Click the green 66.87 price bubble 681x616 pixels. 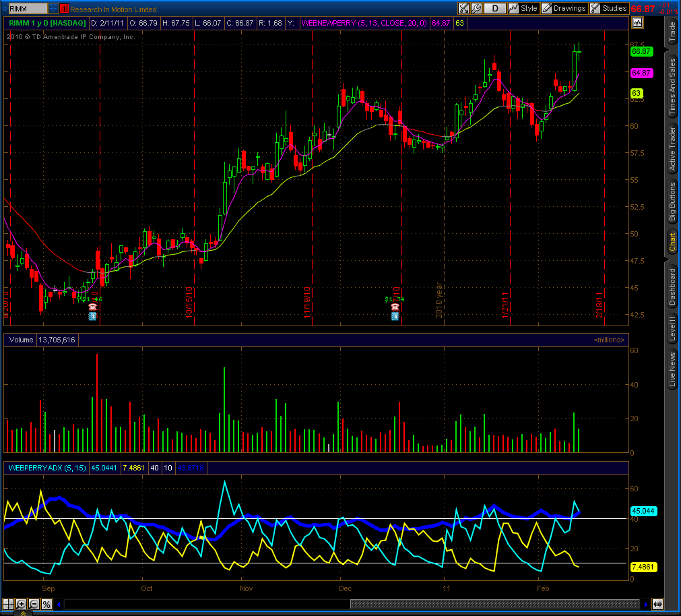click(x=641, y=51)
